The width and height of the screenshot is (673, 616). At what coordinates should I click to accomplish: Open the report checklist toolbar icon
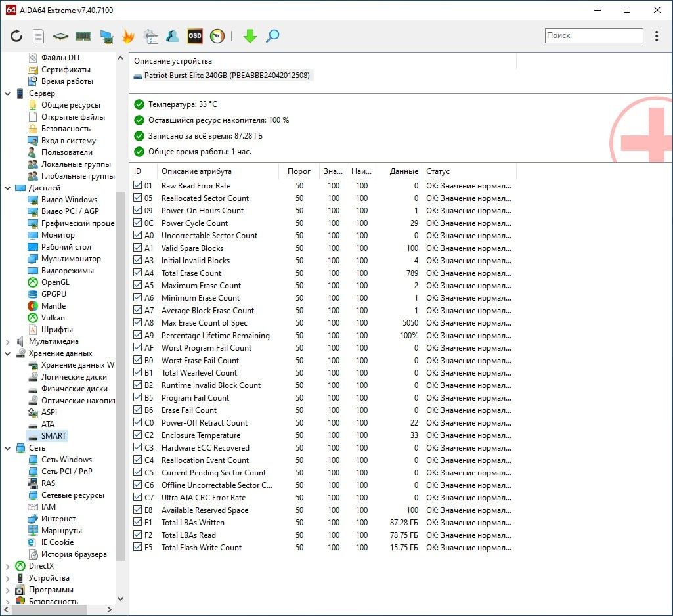click(150, 37)
